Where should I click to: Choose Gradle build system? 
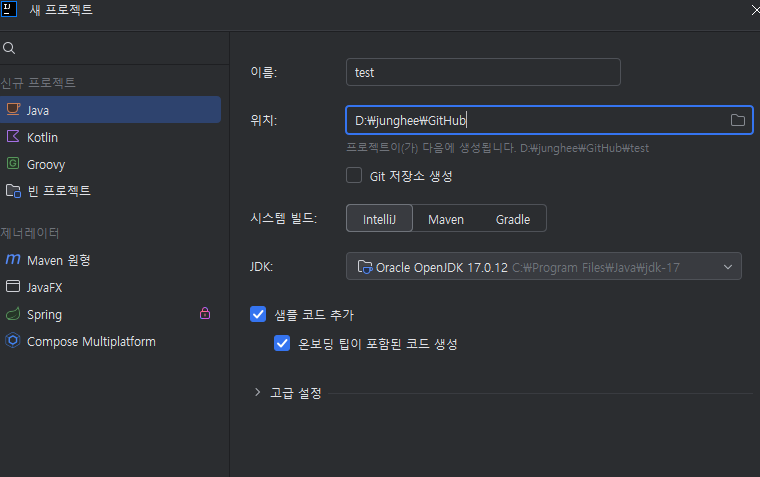click(x=513, y=219)
